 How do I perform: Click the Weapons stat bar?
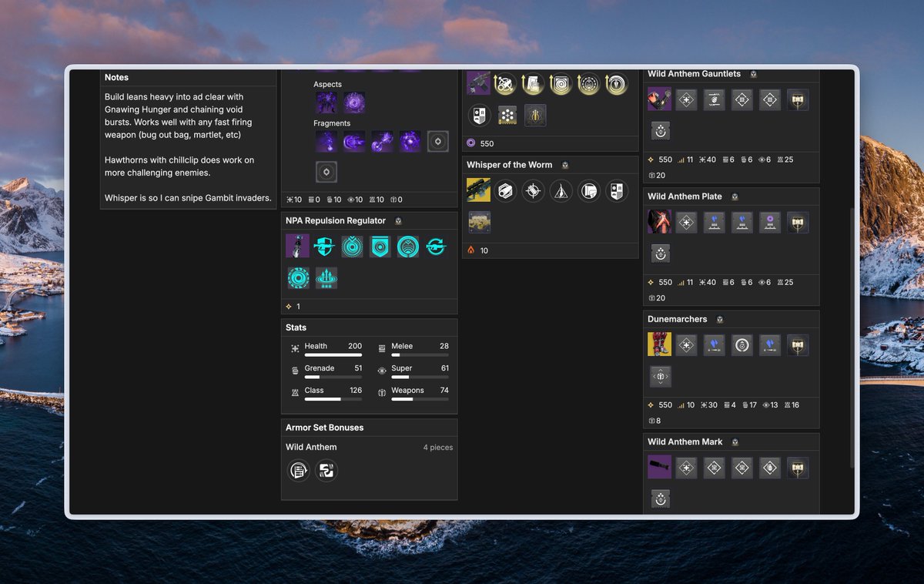click(420, 399)
